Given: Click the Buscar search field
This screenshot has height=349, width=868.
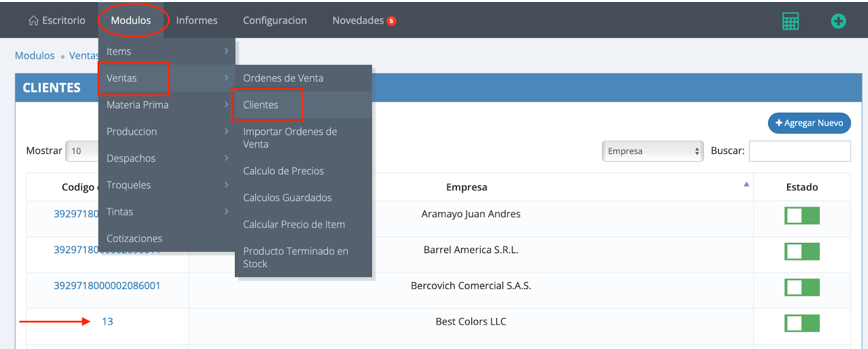Looking at the screenshot, I should click(x=799, y=151).
